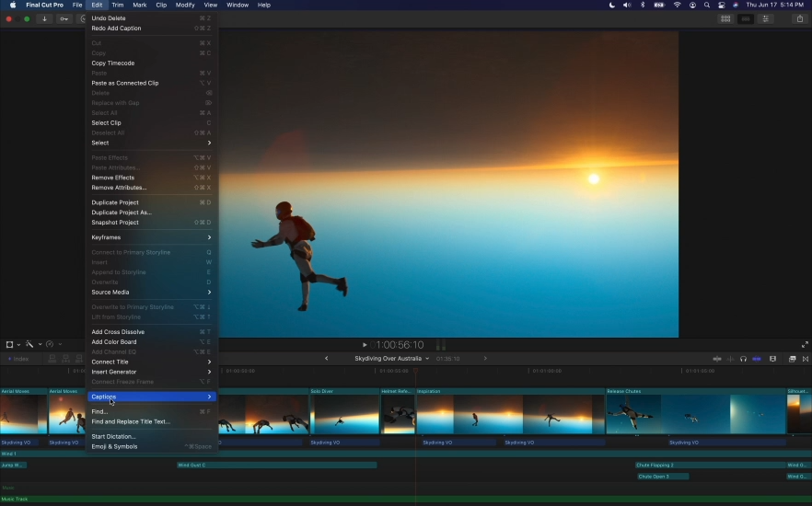
Task: Expand the Transform tool dropdown arrow
Action: point(18,345)
